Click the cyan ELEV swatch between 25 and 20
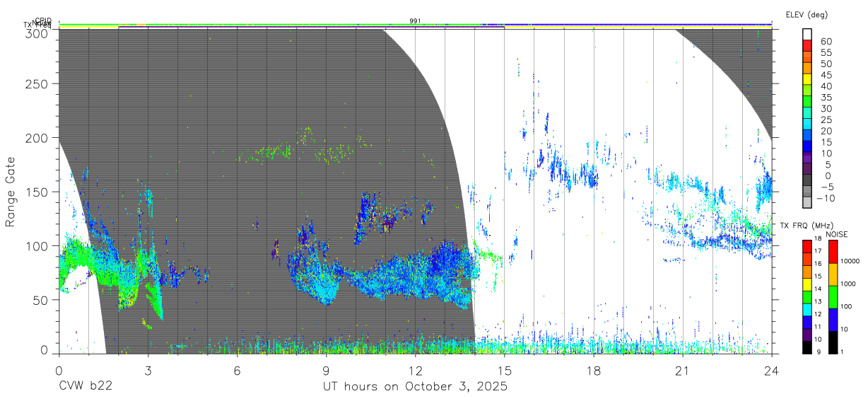This screenshot has width=868, height=401. [x=807, y=124]
